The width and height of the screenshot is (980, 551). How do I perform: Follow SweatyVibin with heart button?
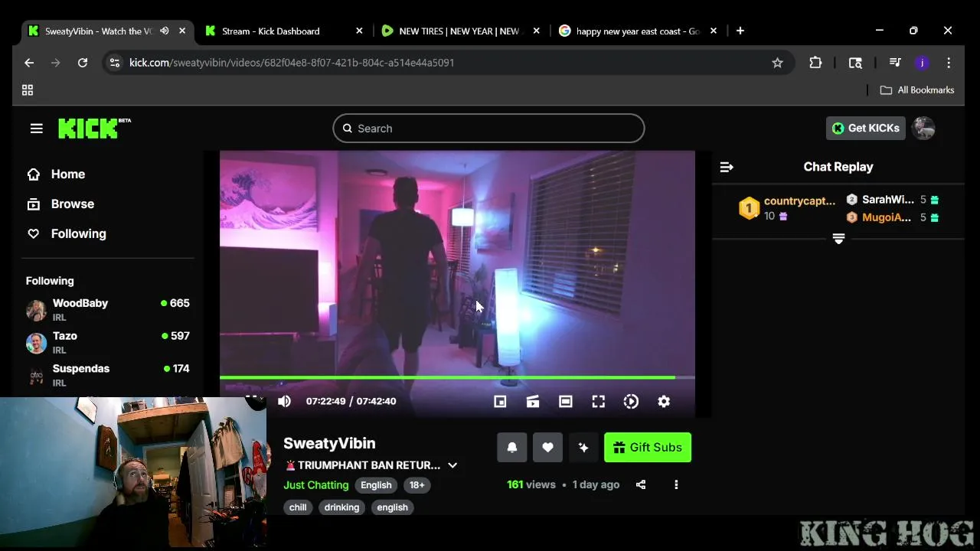(547, 448)
